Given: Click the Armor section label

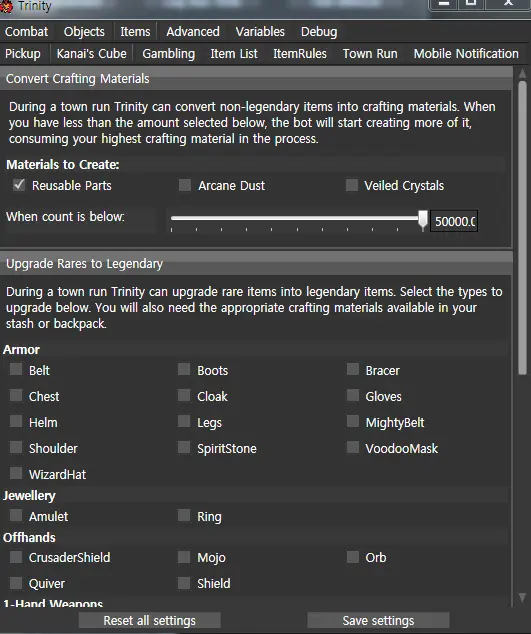Looking at the screenshot, I should pos(21,350).
